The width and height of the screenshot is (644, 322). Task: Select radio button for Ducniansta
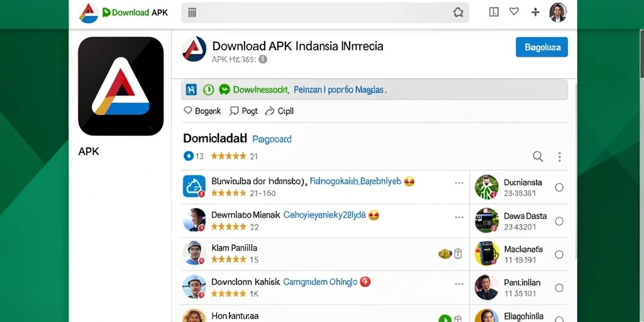[559, 187]
